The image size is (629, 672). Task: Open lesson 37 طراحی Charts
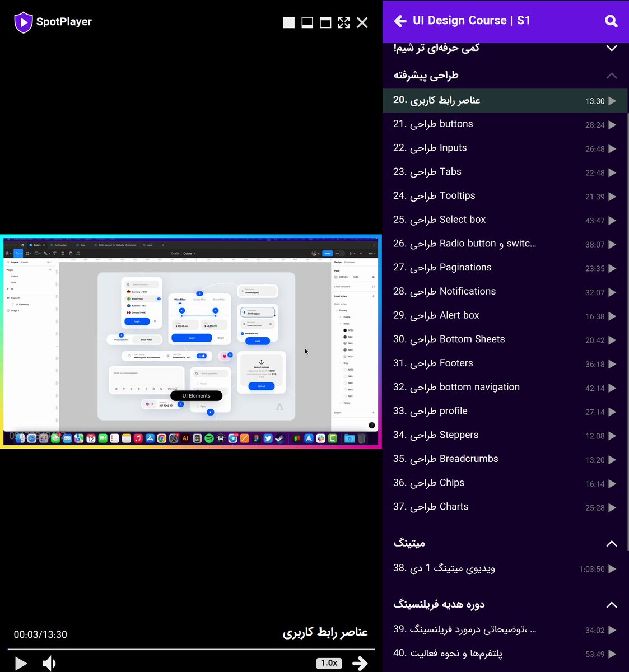(x=505, y=507)
